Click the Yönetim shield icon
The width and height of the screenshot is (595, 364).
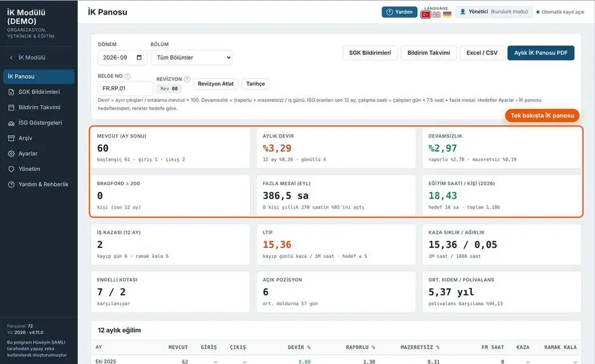(11, 169)
